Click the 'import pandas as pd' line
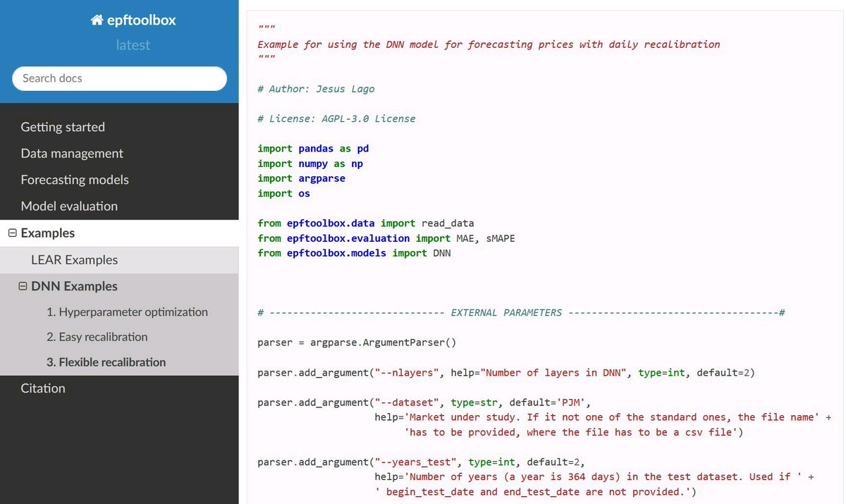Viewport: 846px width, 504px height. pyautogui.click(x=313, y=149)
